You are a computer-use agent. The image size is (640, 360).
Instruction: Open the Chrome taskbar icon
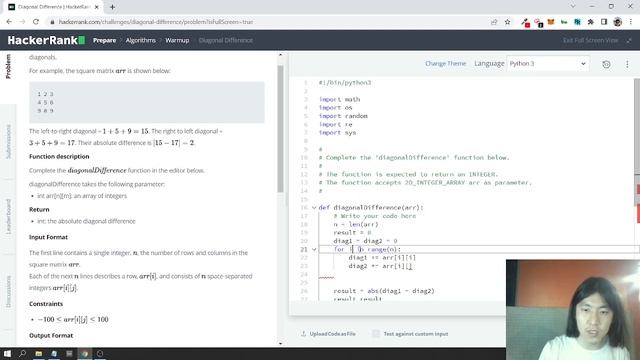[x=85, y=353]
